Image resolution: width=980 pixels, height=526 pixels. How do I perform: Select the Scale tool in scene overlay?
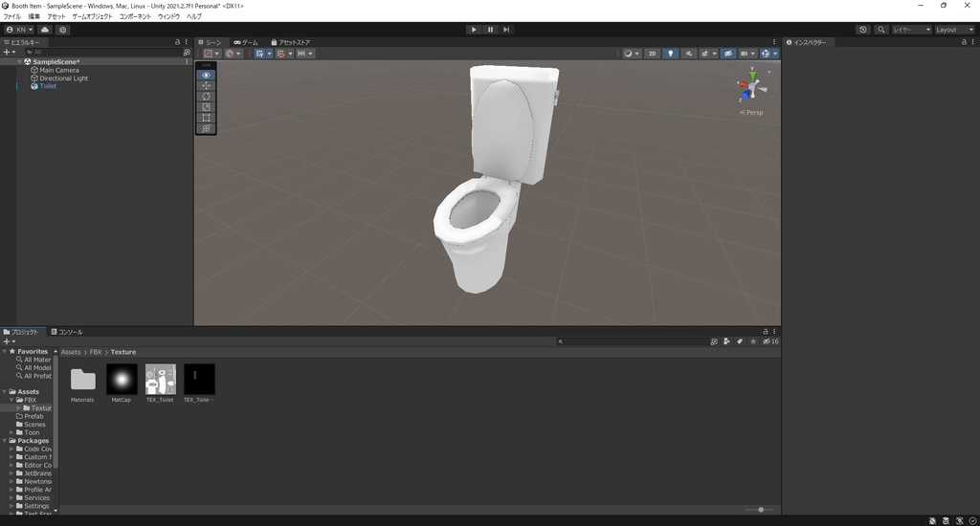click(x=207, y=107)
